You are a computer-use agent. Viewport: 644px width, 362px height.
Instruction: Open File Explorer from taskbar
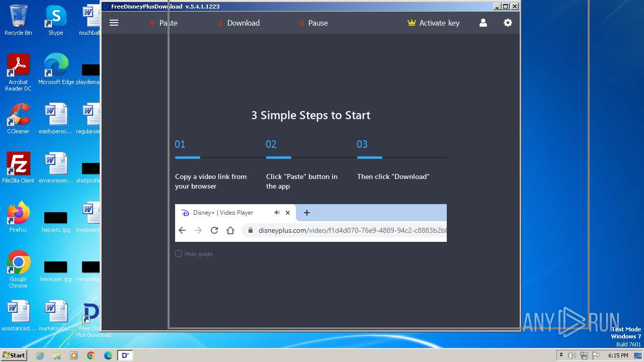point(57,355)
